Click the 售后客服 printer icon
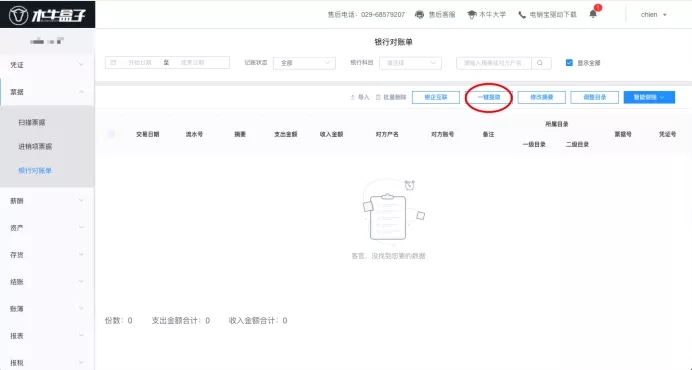This screenshot has height=370, width=692. [419, 15]
